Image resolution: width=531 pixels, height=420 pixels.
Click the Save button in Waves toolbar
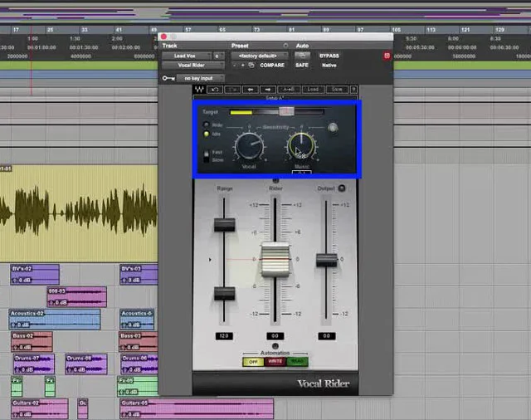pyautogui.click(x=337, y=90)
